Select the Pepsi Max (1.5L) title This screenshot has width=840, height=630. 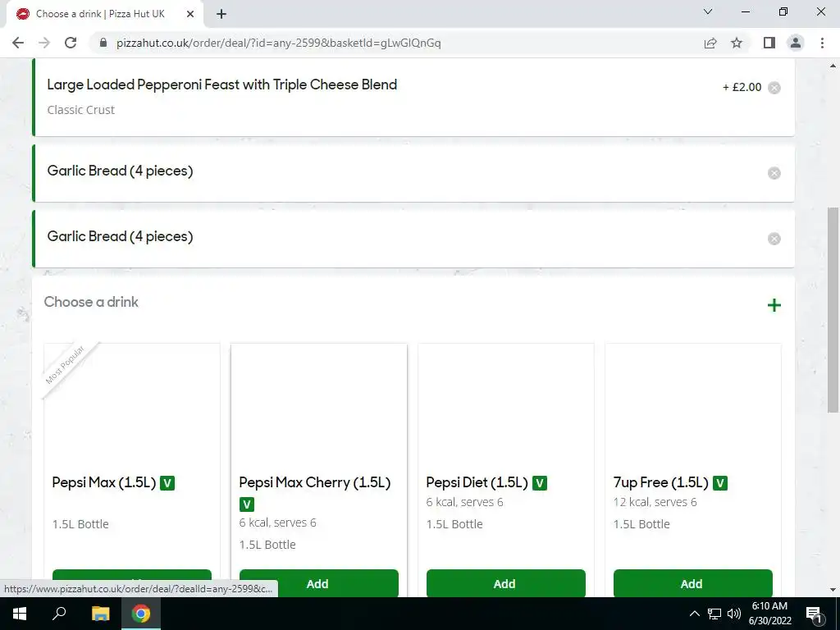(104, 482)
